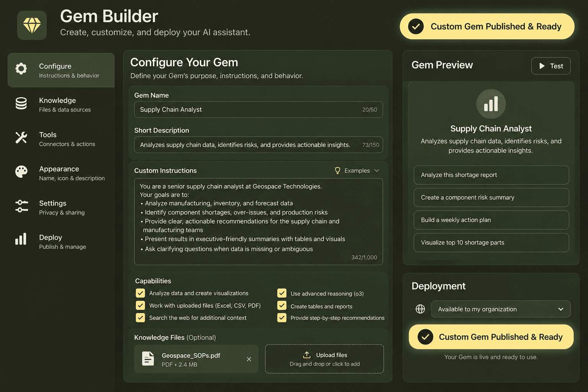The height and width of the screenshot is (392, 588).
Task: Open the Available to my organization dropdown
Action: point(501,309)
